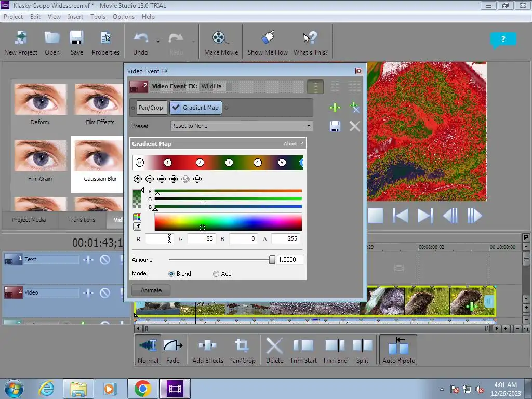
Task: Uncheck the Gradient Map effect checkbox
Action: 176,108
